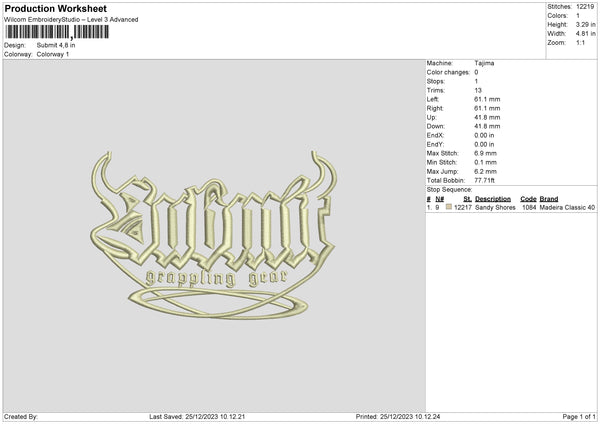The height and width of the screenshot is (424, 600).
Task: Click the Max Jump value 6.2 mm
Action: click(x=485, y=172)
